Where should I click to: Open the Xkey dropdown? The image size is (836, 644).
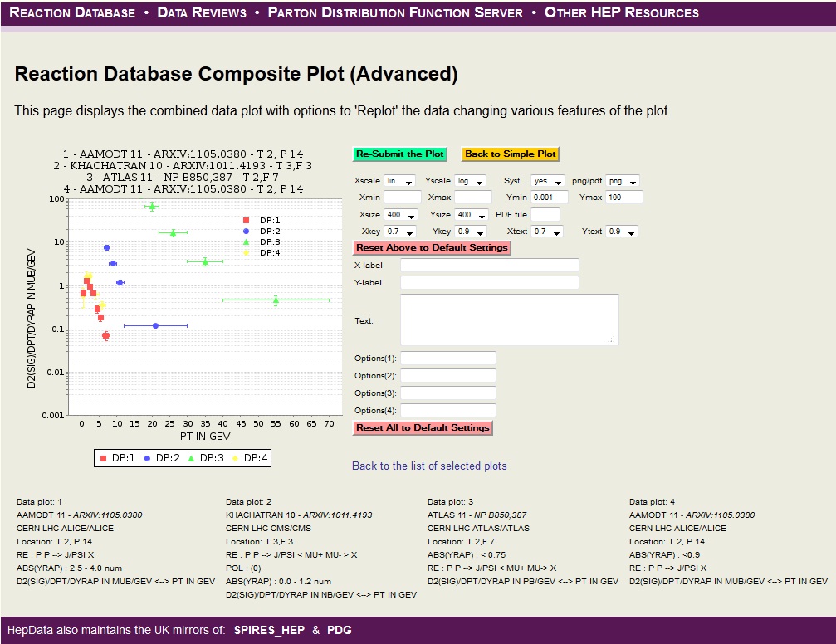tap(400, 232)
